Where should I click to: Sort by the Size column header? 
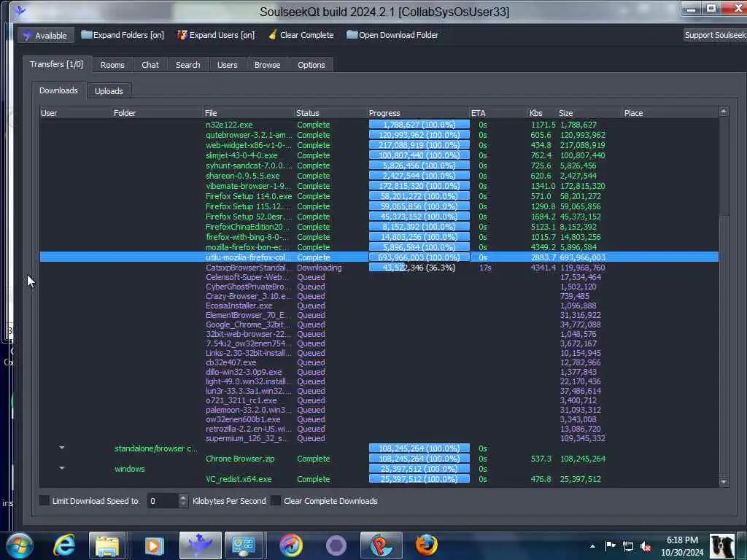pyautogui.click(x=589, y=113)
